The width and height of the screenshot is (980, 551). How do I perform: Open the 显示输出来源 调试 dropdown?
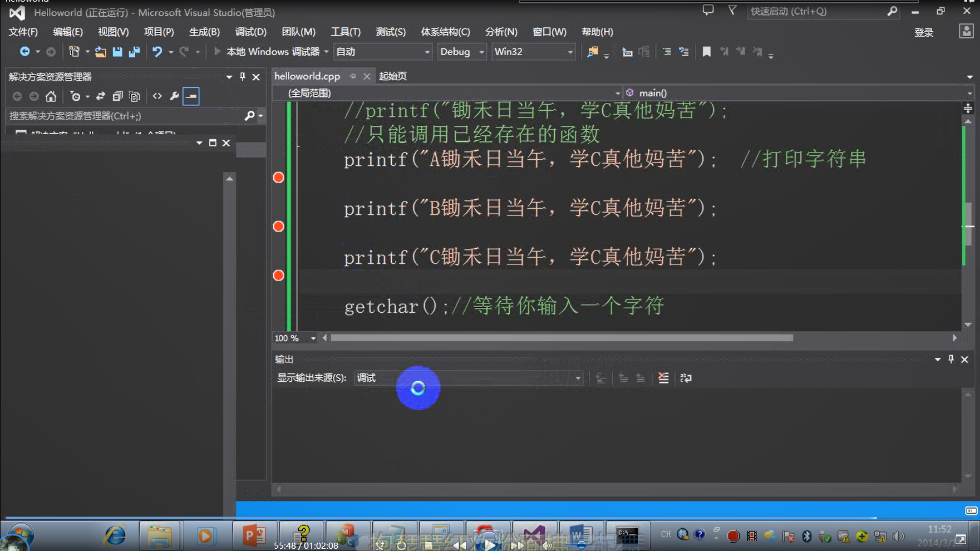(469, 378)
